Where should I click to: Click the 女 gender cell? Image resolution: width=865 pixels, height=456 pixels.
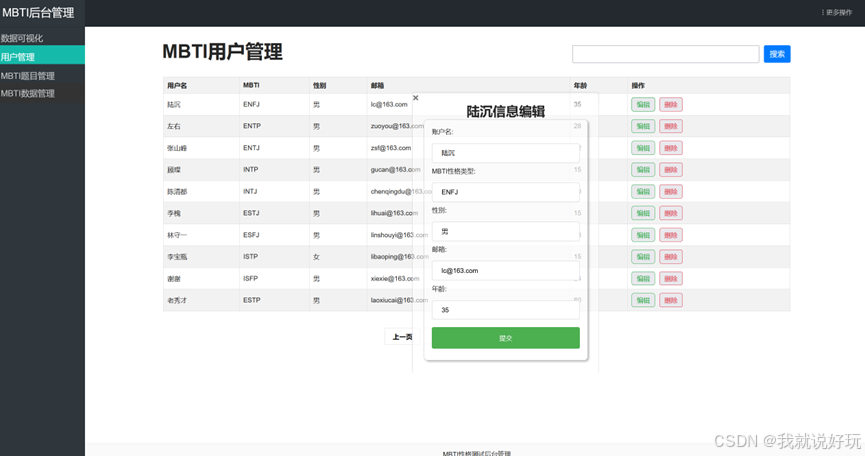tap(316, 256)
